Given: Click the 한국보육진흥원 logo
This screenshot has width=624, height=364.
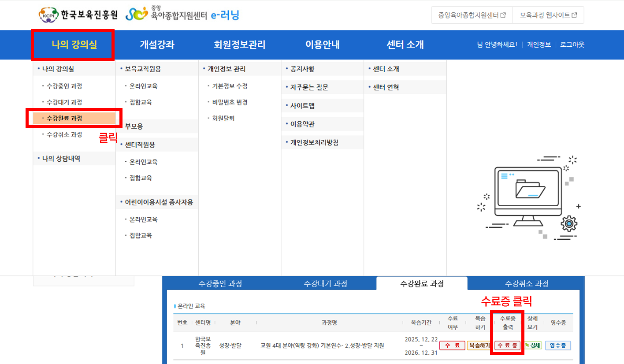Looking at the screenshot, I should [x=78, y=15].
